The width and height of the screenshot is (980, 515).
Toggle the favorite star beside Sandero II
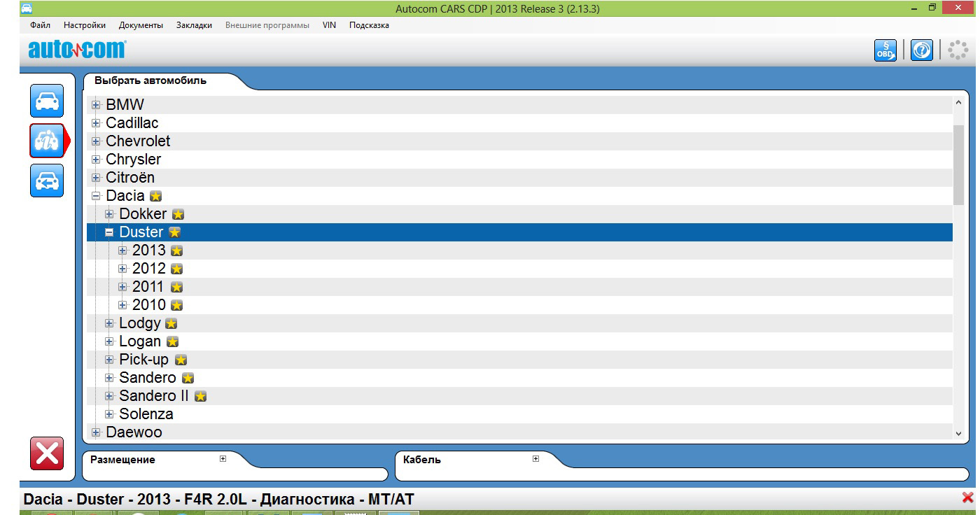(200, 397)
